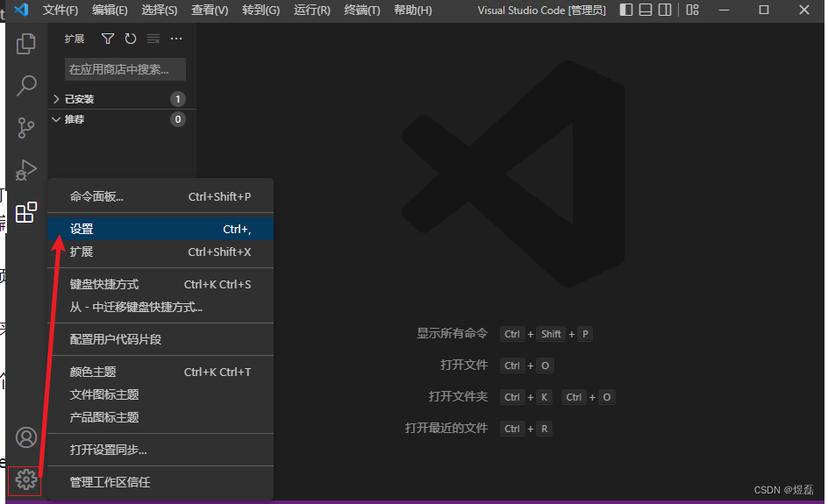
Task: Select 从 - 中迁移键盘快捷方式... entry
Action: click(x=161, y=307)
